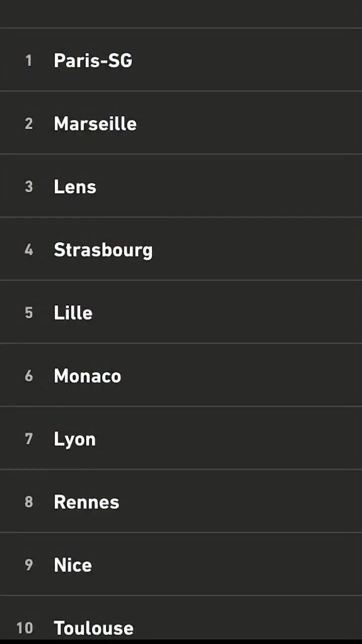Viewport: 362px width, 644px height.
Task: Select rank number 5 beside Lille
Action: (29, 313)
